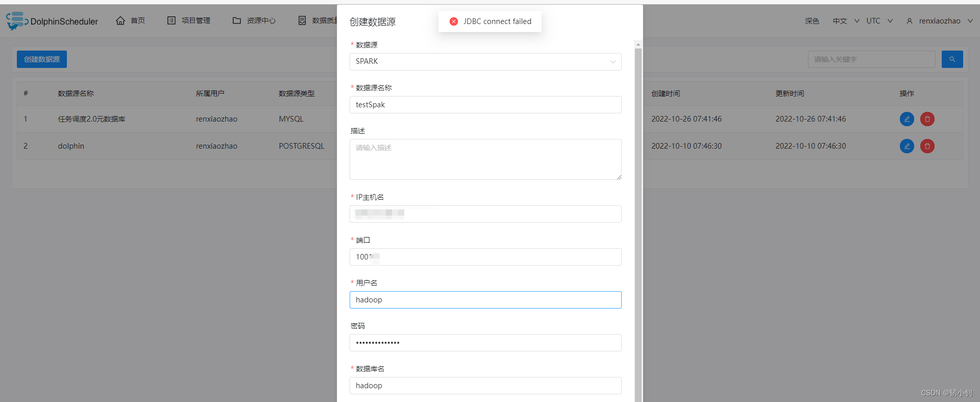Click the MYSQL type cell
The height and width of the screenshot is (402, 980).
tap(291, 119)
